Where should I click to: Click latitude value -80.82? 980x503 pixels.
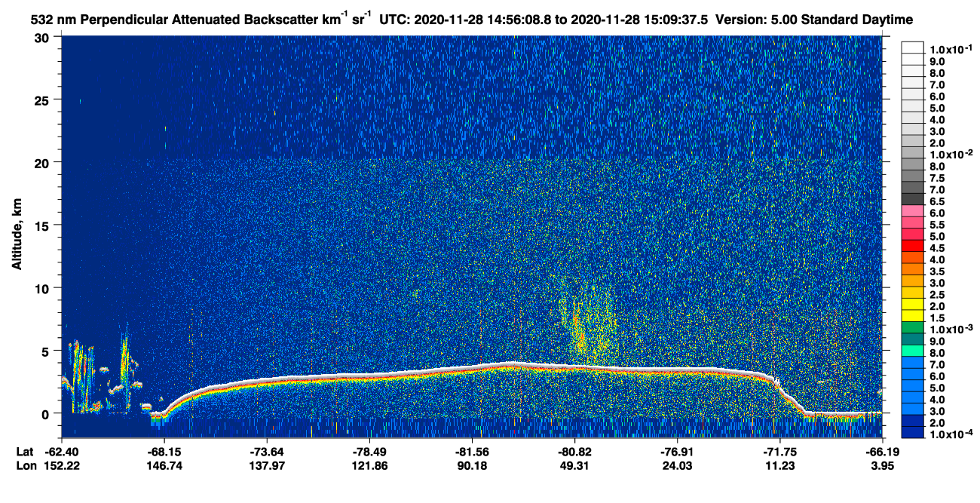coord(574,452)
